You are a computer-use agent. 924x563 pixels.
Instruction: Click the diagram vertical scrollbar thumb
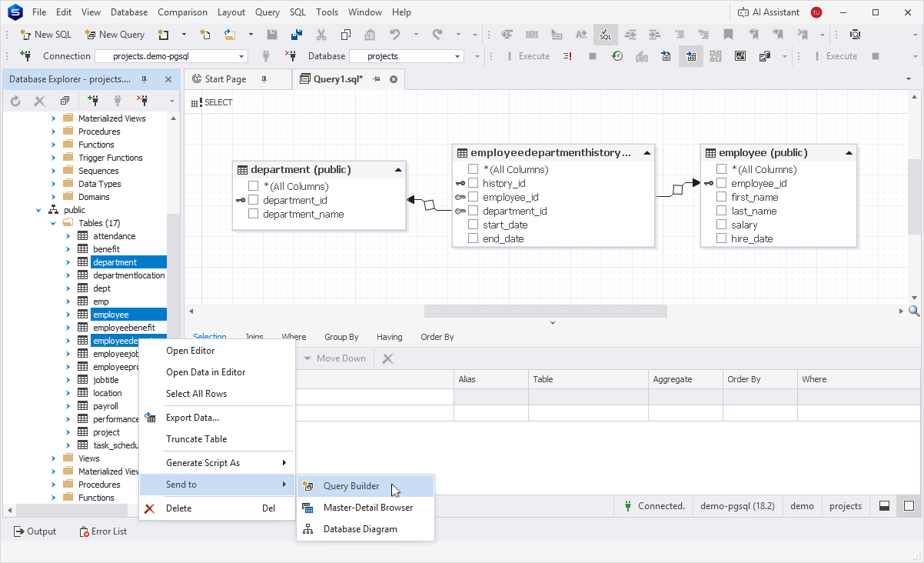[x=914, y=197]
